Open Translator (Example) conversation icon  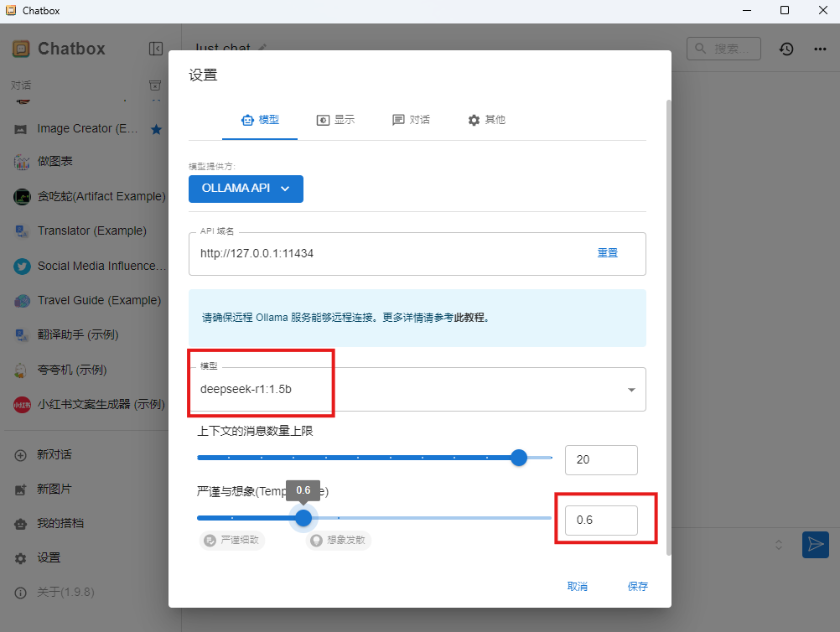(22, 231)
